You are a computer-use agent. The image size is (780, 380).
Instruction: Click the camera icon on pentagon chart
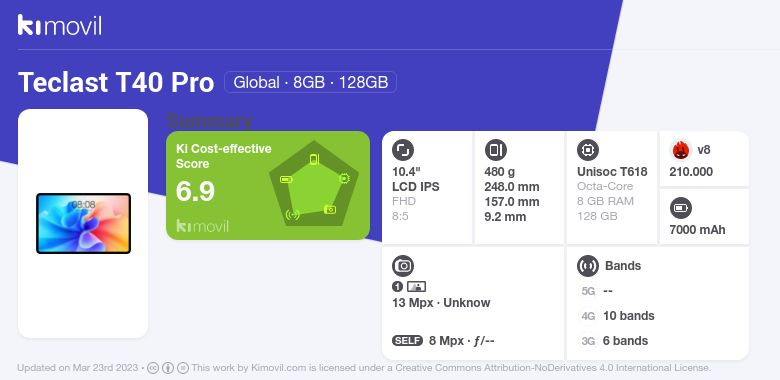(330, 209)
